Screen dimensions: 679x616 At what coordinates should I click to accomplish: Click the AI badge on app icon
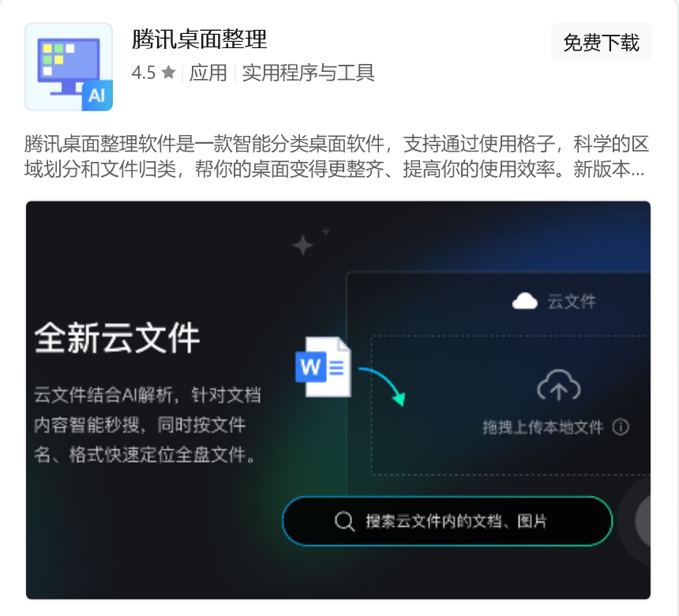[x=97, y=96]
